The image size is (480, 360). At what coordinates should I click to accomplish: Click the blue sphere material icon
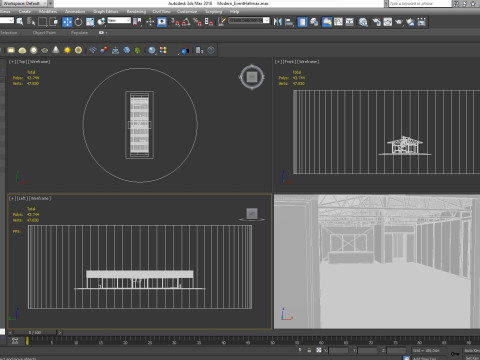152,50
